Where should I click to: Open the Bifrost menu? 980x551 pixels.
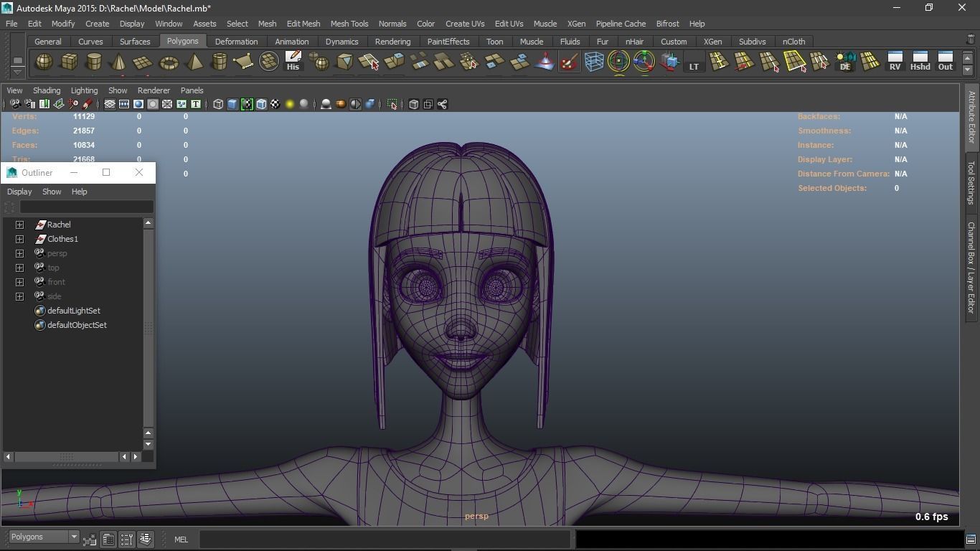[667, 24]
